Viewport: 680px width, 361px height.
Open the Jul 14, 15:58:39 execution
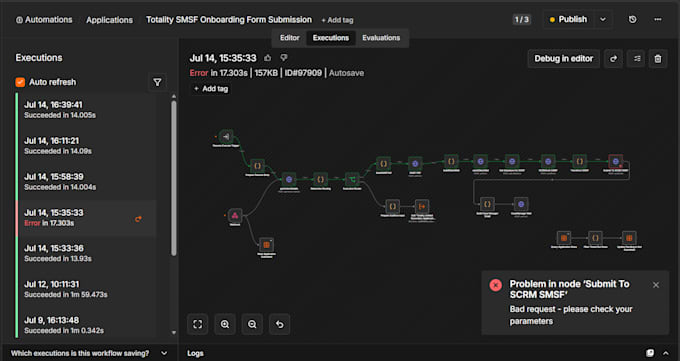[86, 182]
